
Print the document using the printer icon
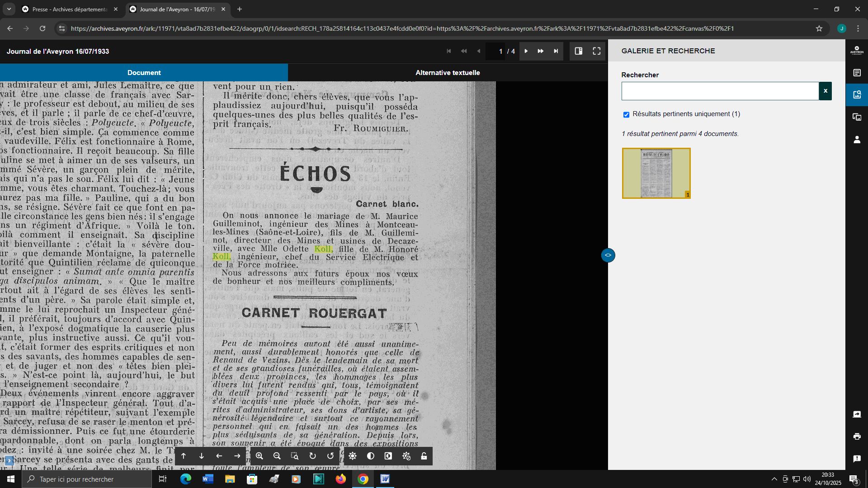click(x=857, y=436)
